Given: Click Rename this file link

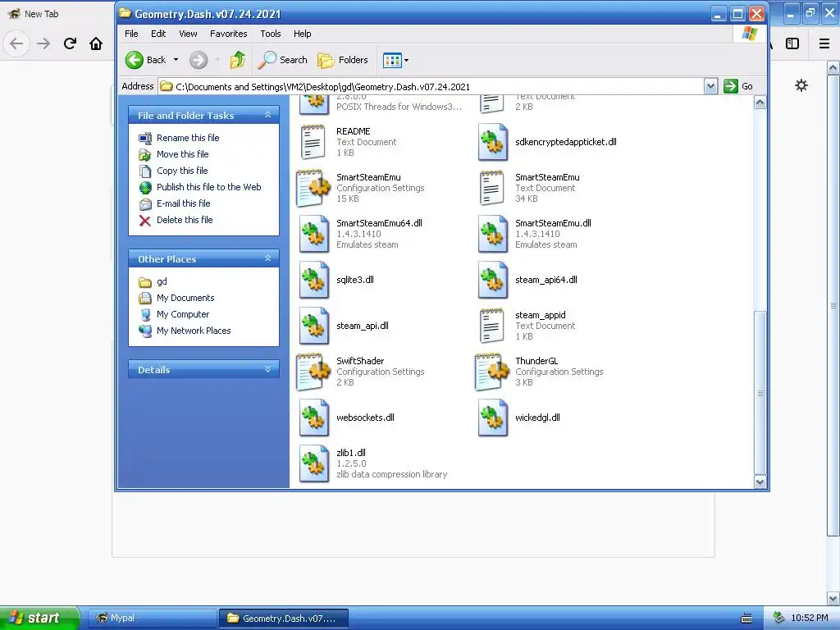Looking at the screenshot, I should coord(188,138).
